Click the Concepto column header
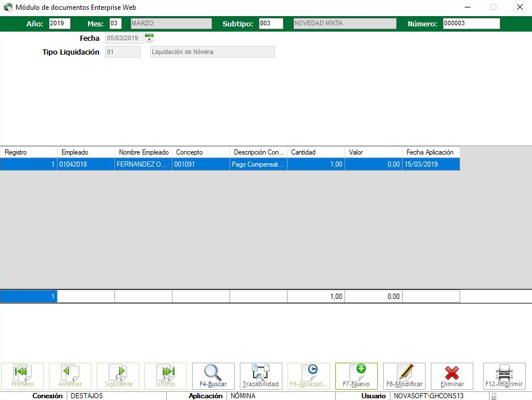The height and width of the screenshot is (400, 532). click(x=200, y=152)
